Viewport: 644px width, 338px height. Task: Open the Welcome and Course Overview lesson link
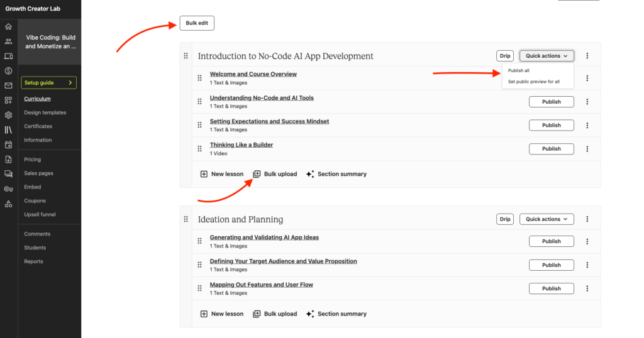click(253, 74)
